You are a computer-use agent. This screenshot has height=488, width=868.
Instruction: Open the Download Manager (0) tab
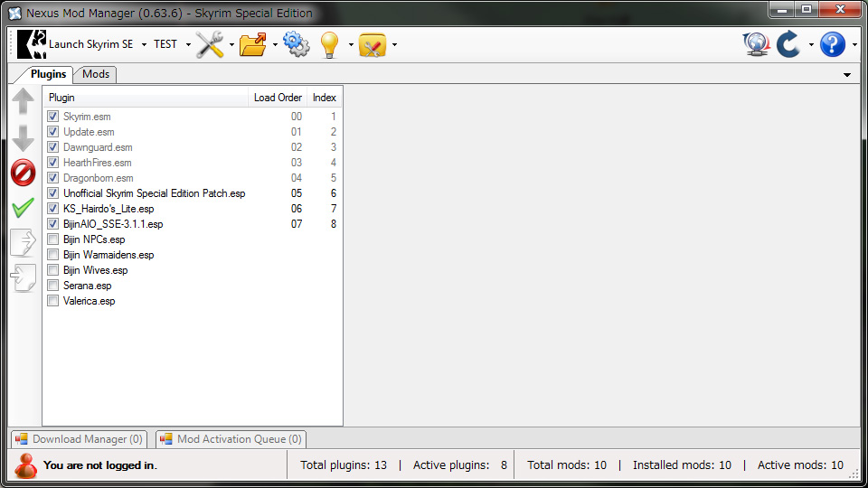[x=80, y=439]
